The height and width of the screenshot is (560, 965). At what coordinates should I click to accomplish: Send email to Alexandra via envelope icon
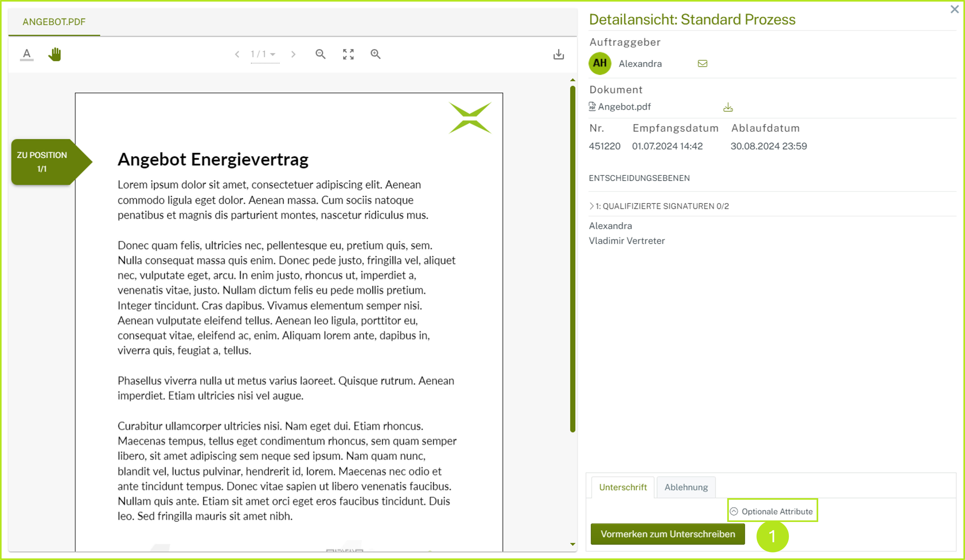(x=702, y=63)
